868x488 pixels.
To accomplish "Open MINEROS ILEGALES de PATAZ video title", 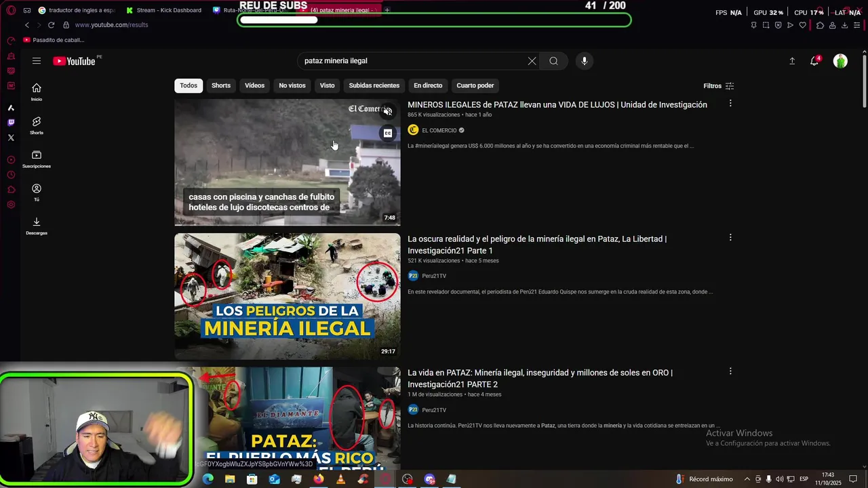I will (557, 105).
